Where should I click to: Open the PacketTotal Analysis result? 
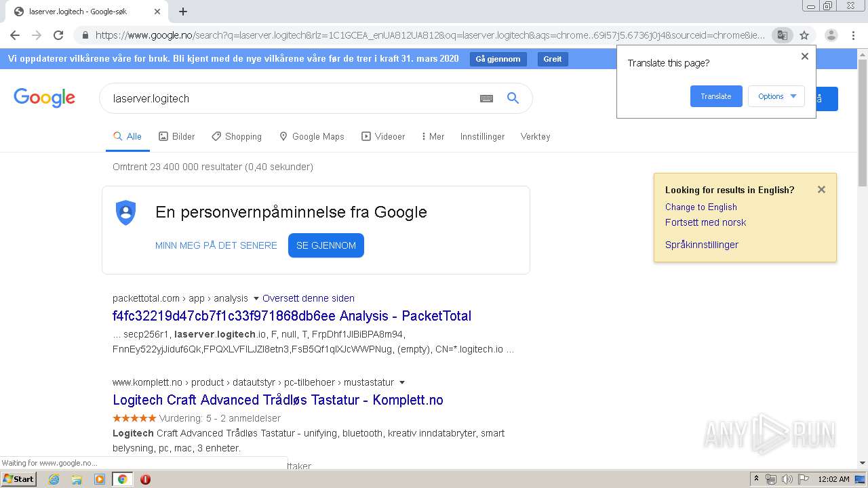pyautogui.click(x=292, y=316)
